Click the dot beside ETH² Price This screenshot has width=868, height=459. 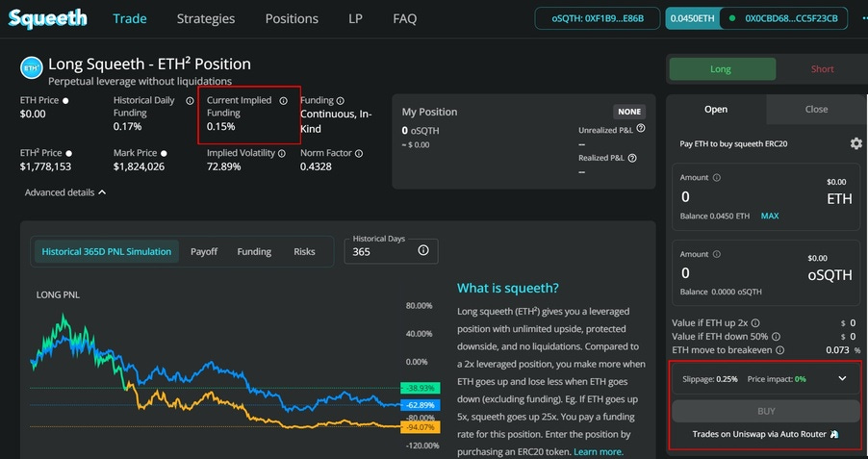(68, 153)
